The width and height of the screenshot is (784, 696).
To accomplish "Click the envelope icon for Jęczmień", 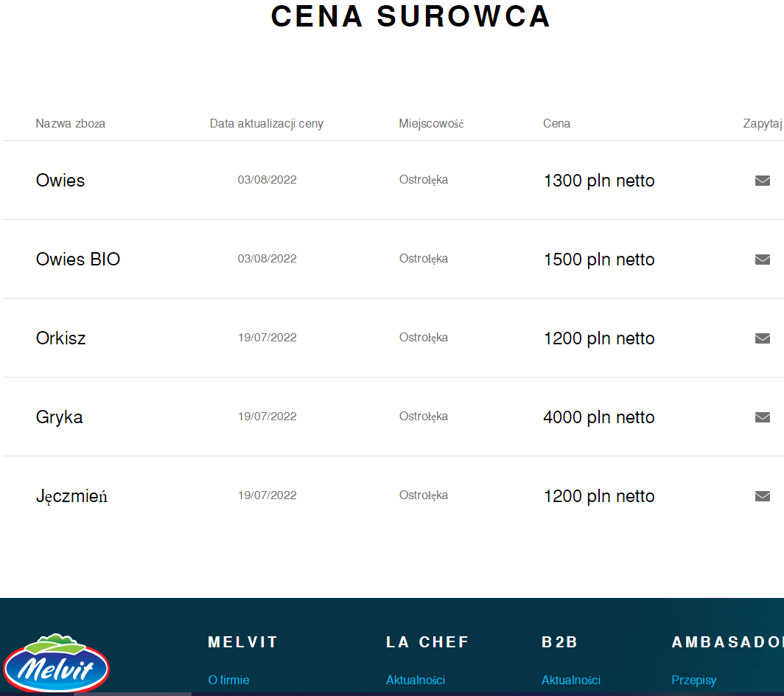I will pos(763,496).
